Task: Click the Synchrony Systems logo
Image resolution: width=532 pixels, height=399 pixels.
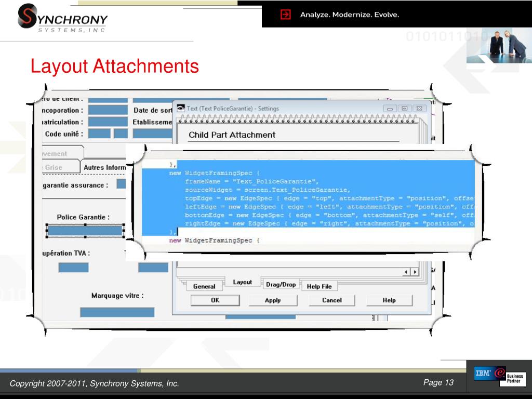Action: tap(63, 18)
